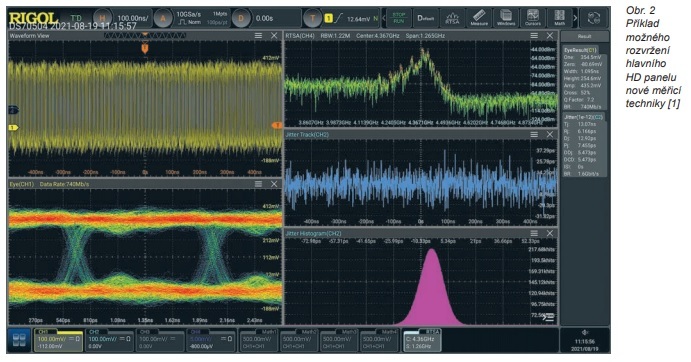This screenshot has height=362, width=691.
Task: Click the 11:15:56 clock display
Action: tap(585, 342)
